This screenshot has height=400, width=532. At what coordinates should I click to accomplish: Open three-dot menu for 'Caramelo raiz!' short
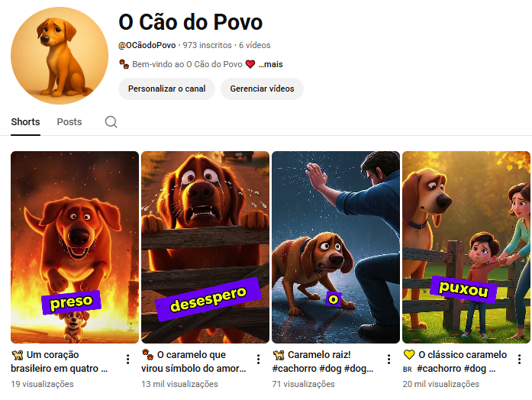[389, 360]
